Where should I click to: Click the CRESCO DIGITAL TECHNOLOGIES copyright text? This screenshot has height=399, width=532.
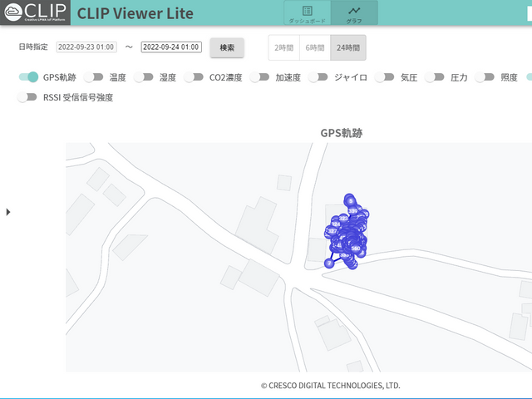coord(331,386)
